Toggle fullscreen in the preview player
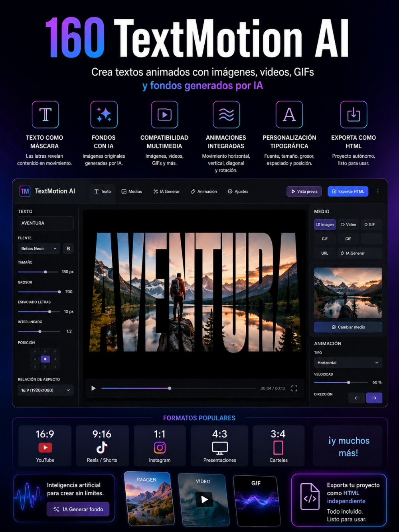The width and height of the screenshot is (399, 532). [x=294, y=388]
